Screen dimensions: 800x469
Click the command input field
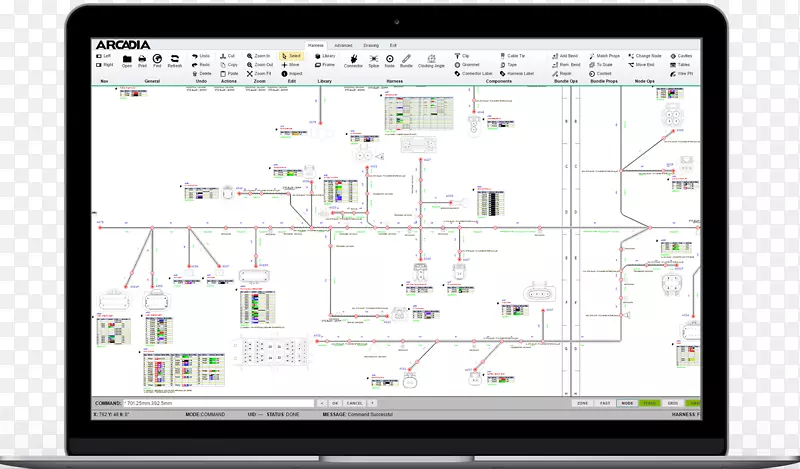(219, 403)
